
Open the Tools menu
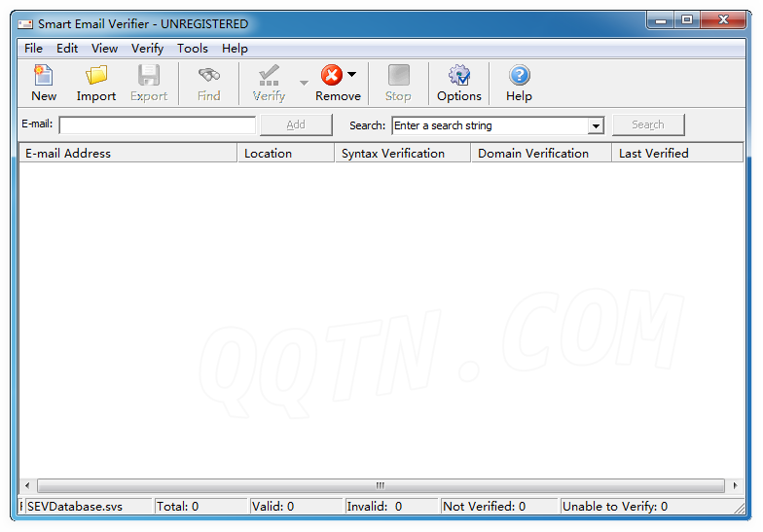[x=193, y=49]
